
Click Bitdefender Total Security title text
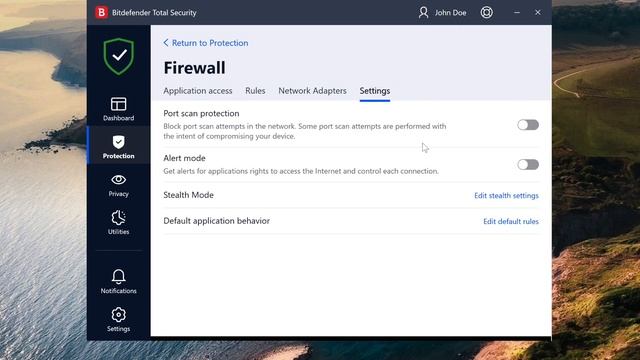coord(154,13)
